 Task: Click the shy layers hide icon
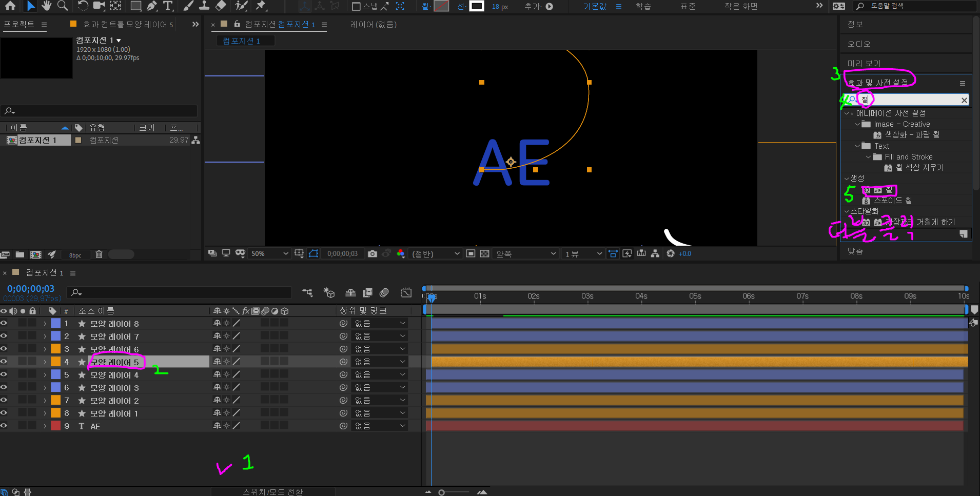click(x=350, y=292)
